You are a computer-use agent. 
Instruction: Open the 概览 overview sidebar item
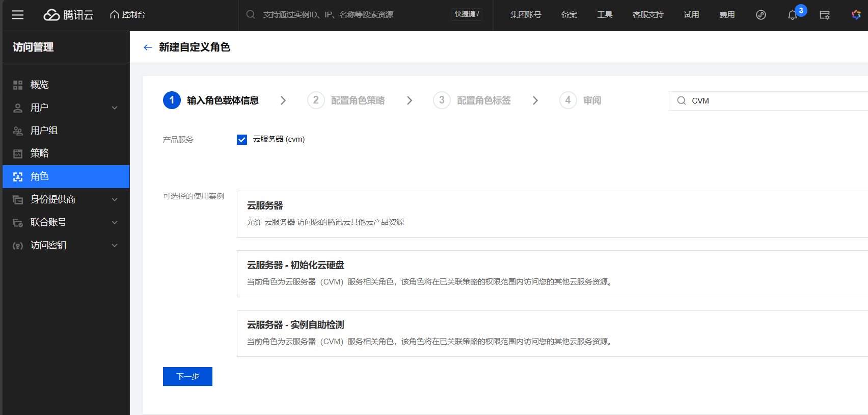[40, 85]
